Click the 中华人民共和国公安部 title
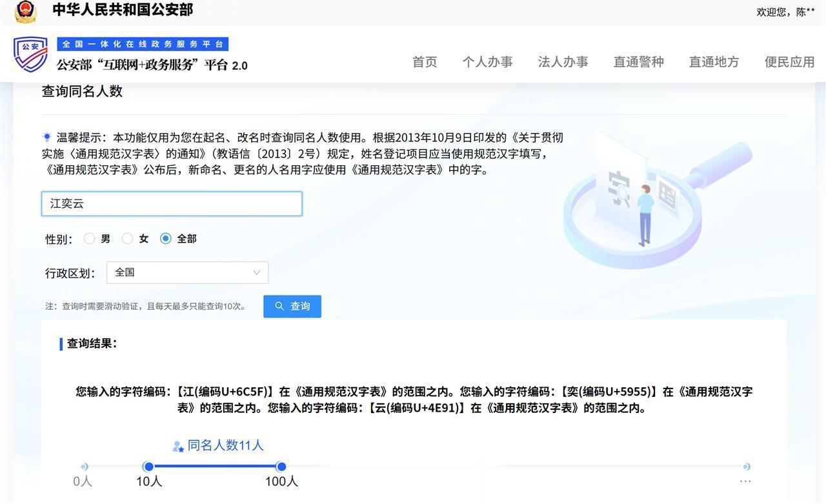This screenshot has width=826, height=504. click(123, 10)
